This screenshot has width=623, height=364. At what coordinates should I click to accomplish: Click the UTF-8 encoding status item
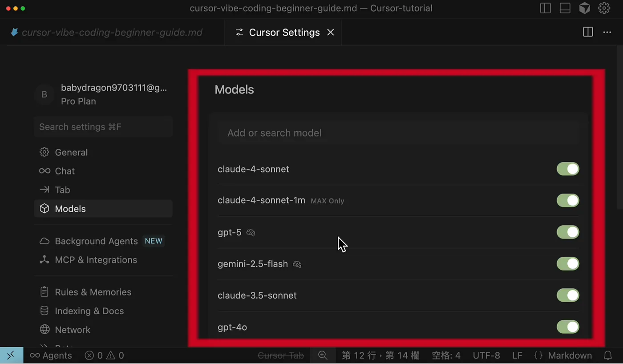(486, 356)
